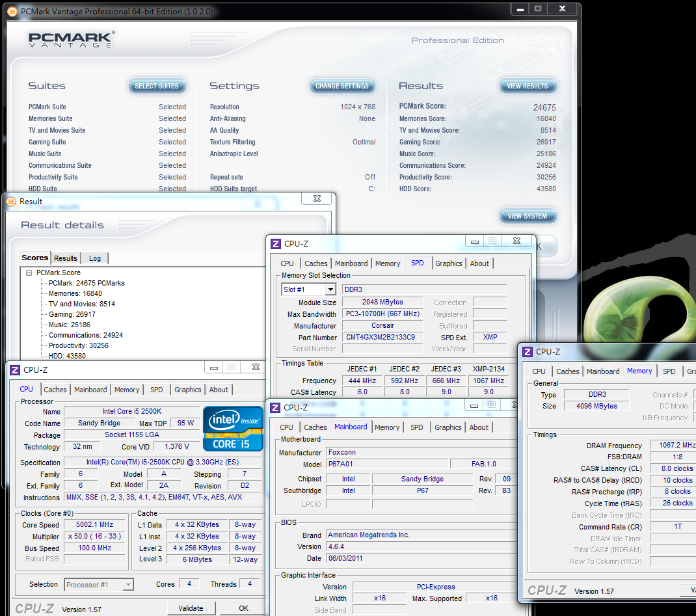Close the Result details window

317,199
